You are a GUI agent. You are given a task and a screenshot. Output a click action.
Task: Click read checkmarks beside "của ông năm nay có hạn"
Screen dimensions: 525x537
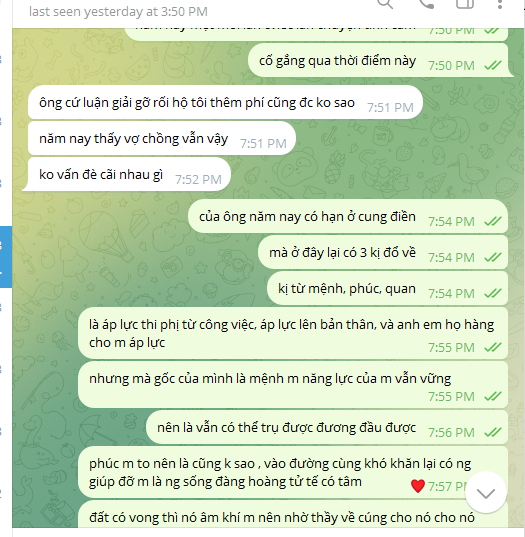tap(493, 221)
